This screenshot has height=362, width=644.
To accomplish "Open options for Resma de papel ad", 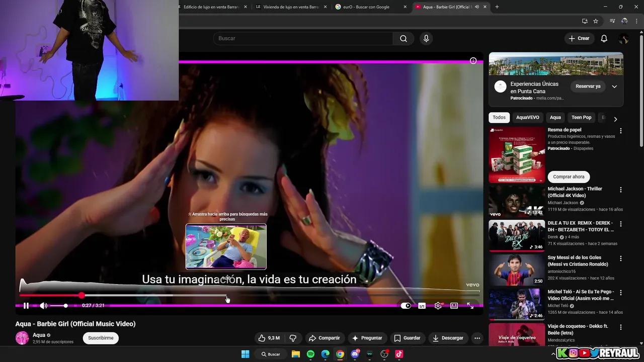I will (620, 131).
